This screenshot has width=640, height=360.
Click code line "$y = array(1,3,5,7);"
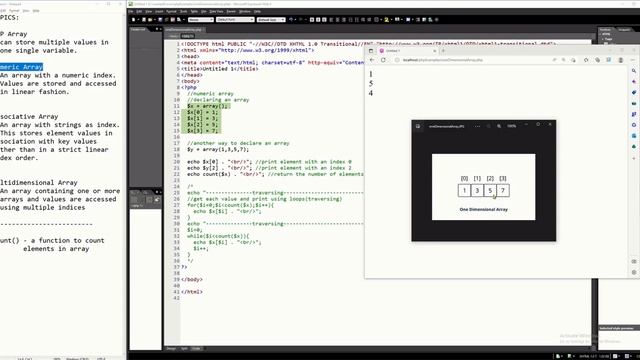(218, 149)
